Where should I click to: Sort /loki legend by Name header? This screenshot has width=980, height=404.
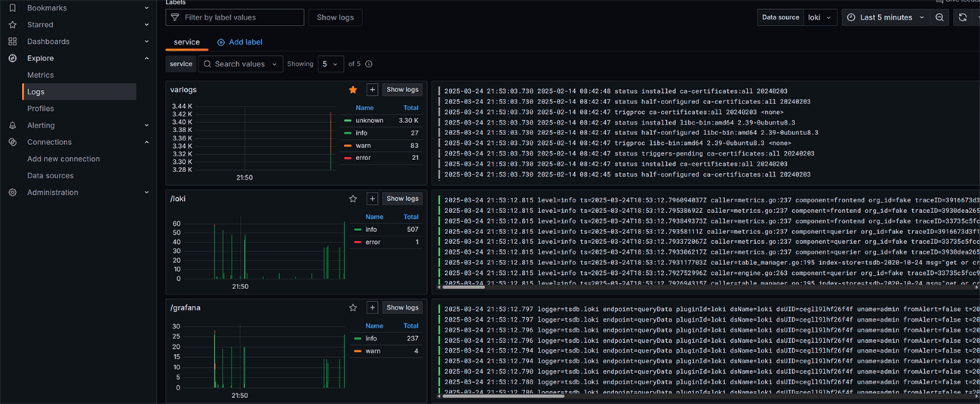[374, 217]
